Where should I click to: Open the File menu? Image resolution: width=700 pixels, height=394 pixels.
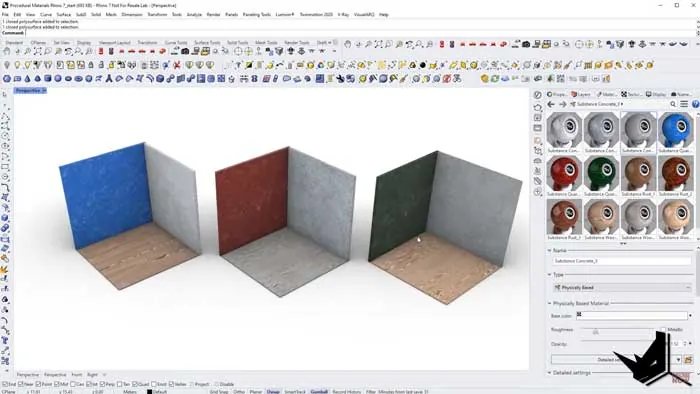pyautogui.click(x=5, y=14)
